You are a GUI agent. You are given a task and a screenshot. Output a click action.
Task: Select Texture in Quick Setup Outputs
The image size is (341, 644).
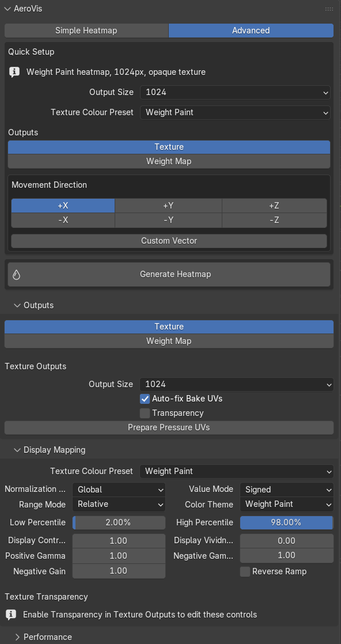(x=169, y=147)
